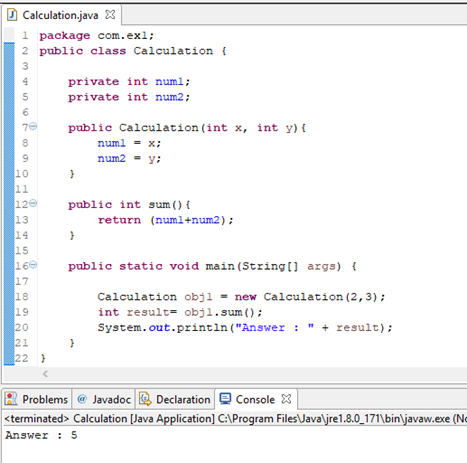Image resolution: width=467 pixels, height=463 pixels.
Task: Click 'num2 = y;' assignment line
Action: (x=129, y=158)
